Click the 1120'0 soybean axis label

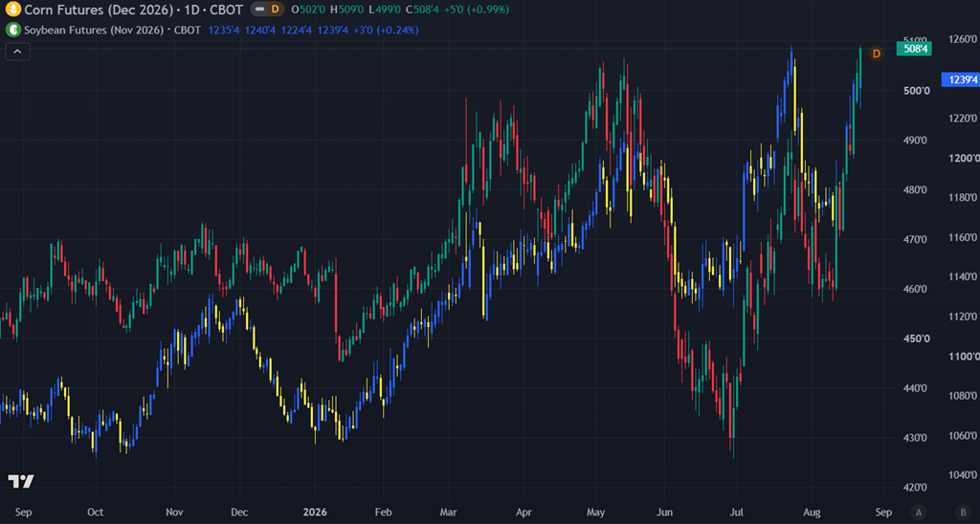(x=963, y=317)
